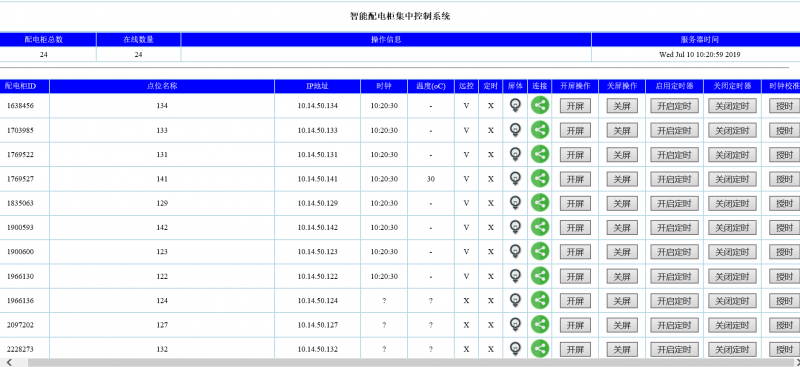Click the screen bulb icon for row 124
Screen dimensions: 800x367
[x=515, y=300]
